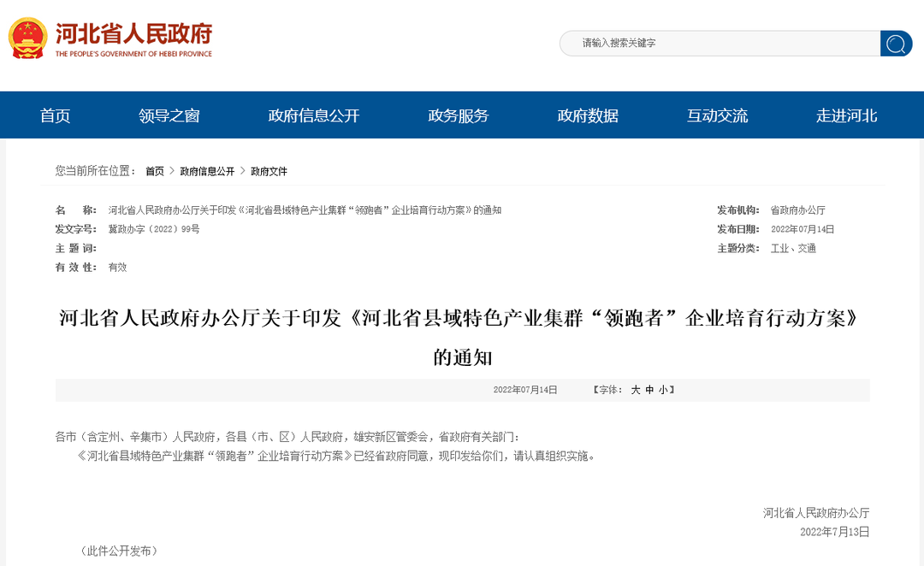Viewport: 924px width, 566px height.
Task: Click the search magnifier icon
Action: coord(896,43)
